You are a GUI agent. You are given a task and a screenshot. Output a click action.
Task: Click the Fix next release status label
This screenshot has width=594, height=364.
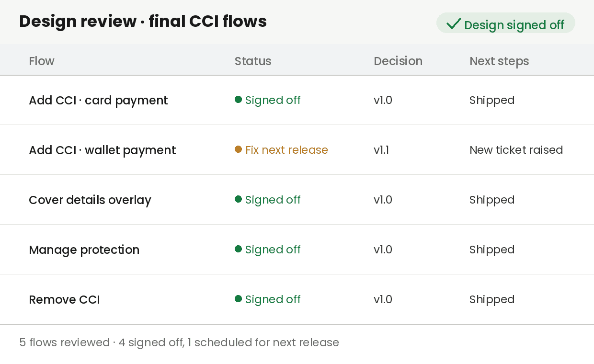click(286, 150)
